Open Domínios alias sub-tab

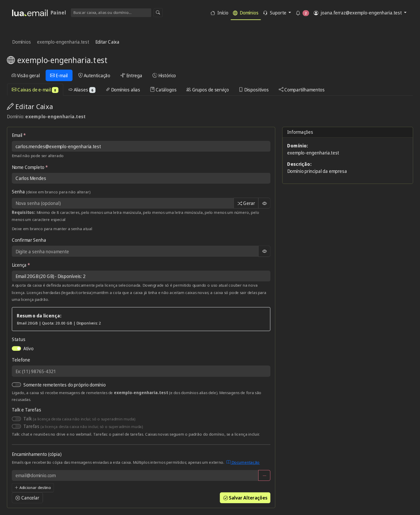click(123, 90)
